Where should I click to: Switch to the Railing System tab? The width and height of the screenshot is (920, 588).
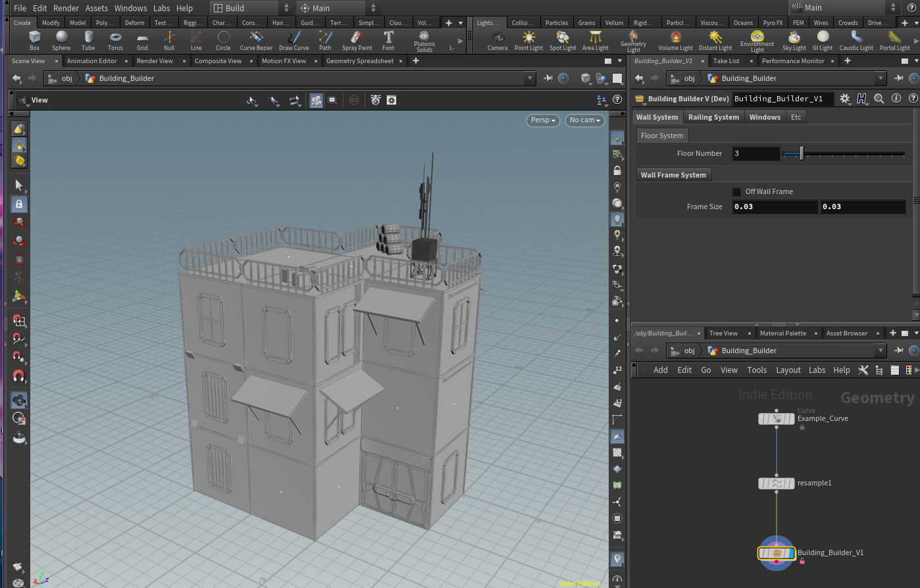pos(713,117)
